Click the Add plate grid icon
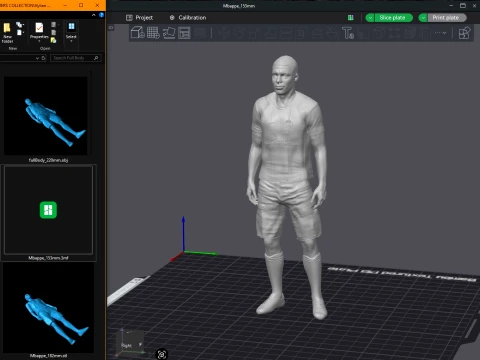The image size is (480, 360). click(153, 33)
